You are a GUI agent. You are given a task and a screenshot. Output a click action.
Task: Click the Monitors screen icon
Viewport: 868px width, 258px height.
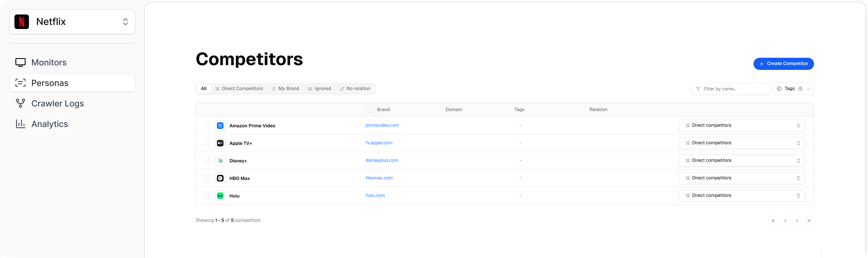click(x=21, y=62)
